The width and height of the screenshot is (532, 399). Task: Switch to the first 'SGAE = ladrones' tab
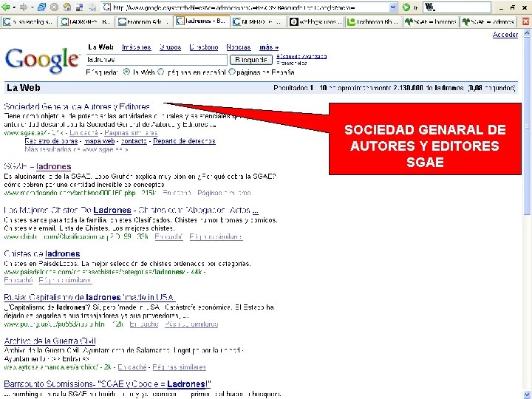click(431, 22)
